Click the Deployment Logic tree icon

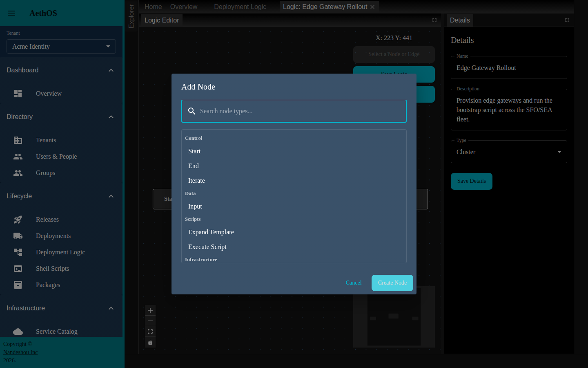point(18,252)
